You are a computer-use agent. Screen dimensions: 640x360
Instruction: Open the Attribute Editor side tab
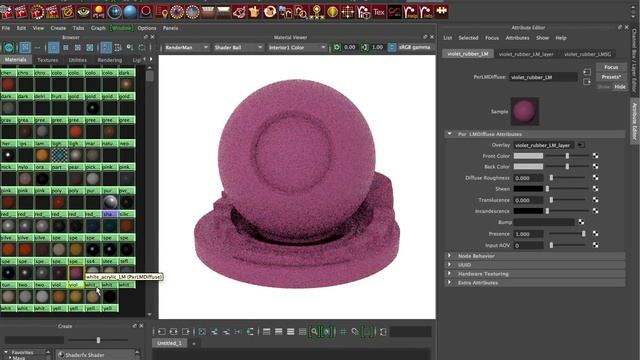(635, 120)
